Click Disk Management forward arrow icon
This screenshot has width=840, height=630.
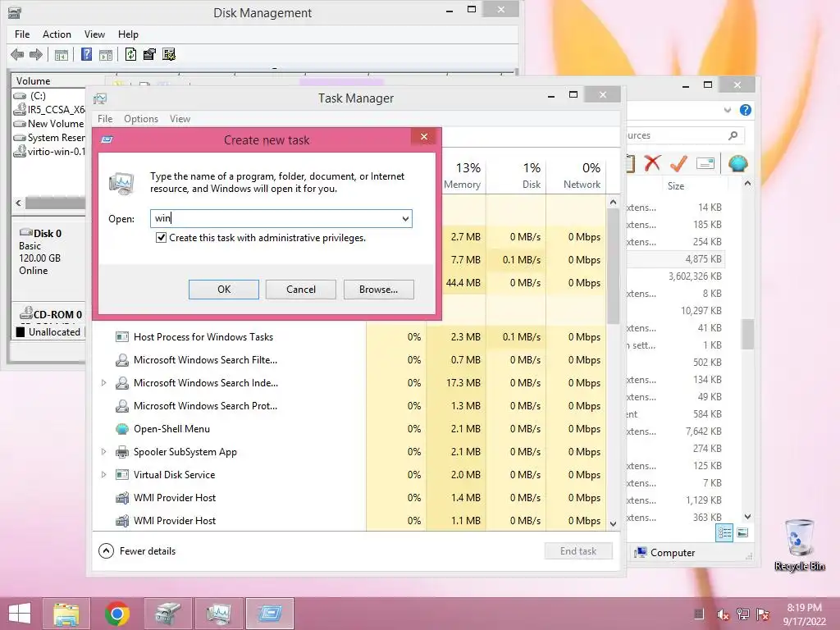coord(36,54)
